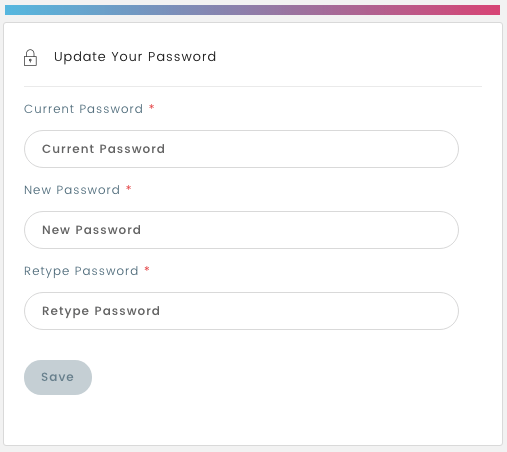Click empty card area below Save button

click(x=253, y=420)
